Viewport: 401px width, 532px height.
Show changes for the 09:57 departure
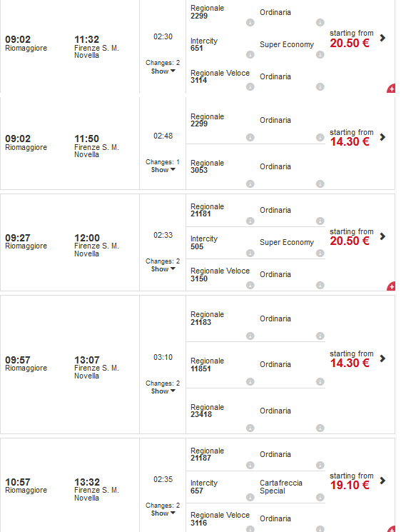click(x=163, y=391)
